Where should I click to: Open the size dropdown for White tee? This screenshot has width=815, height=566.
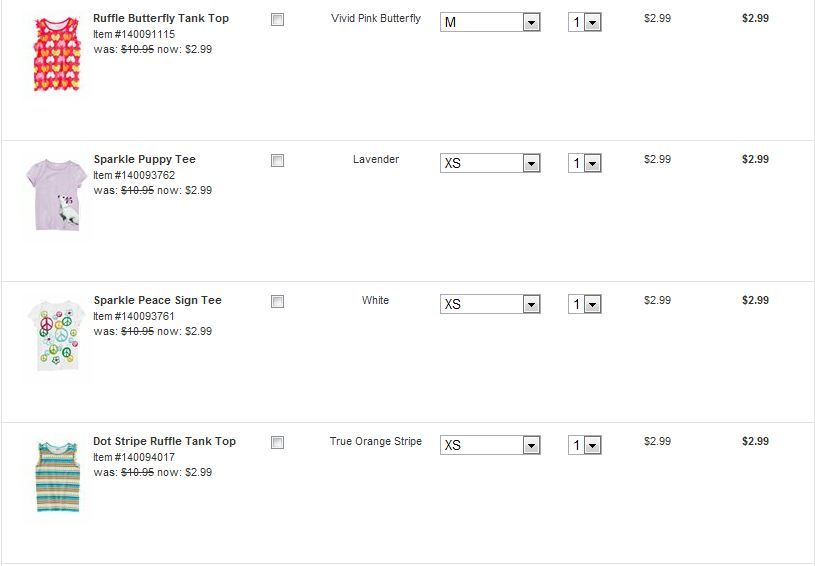tap(490, 304)
